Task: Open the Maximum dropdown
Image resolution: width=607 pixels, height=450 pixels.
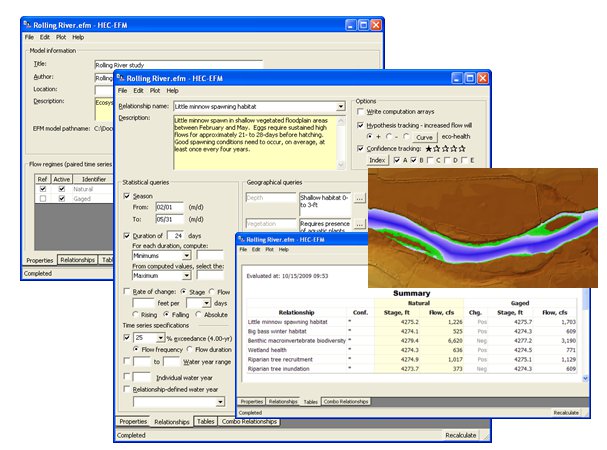Action: [x=187, y=275]
